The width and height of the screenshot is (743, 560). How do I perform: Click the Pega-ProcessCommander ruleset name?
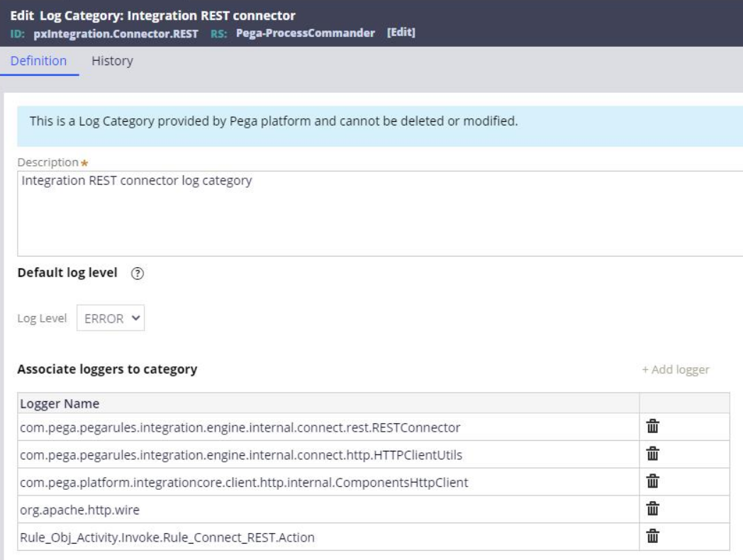coord(305,33)
